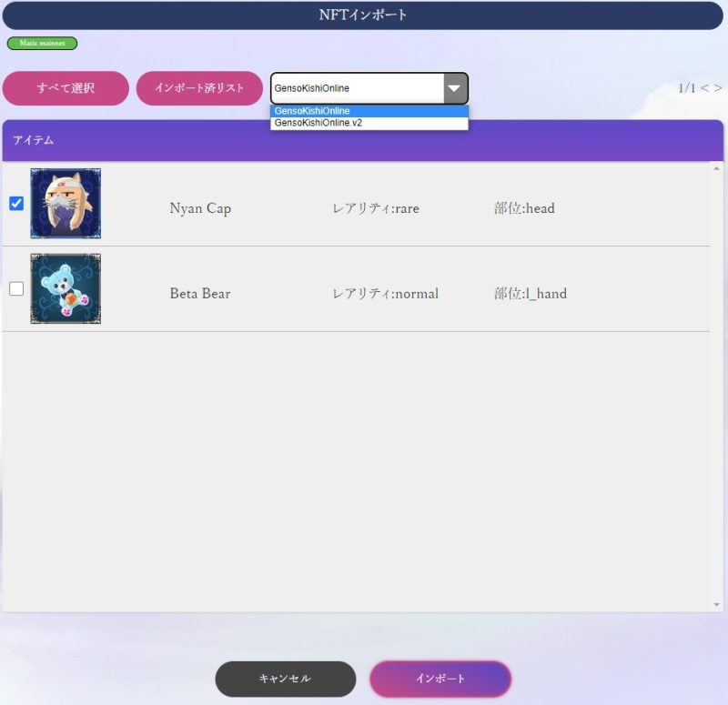Select the highlighted GensoKishiOnline option in the list
728x705 pixels.
[369, 111]
